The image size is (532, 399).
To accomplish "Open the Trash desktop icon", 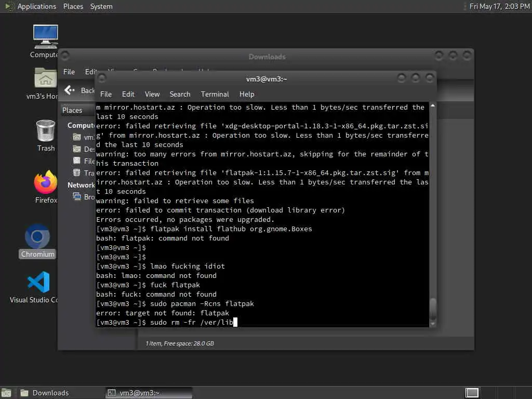I will [46, 130].
